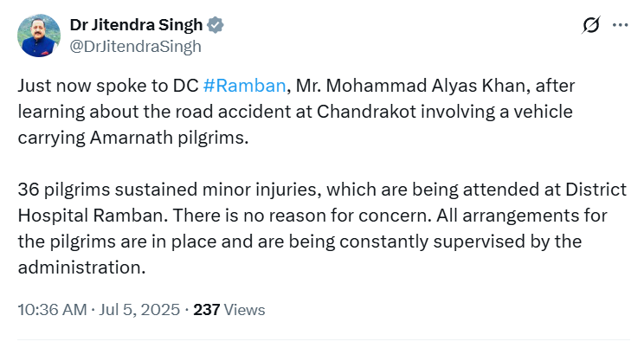Screen dimensions: 644x348
Task: Open the @DrJitendraSingh handle link
Action: (x=136, y=47)
